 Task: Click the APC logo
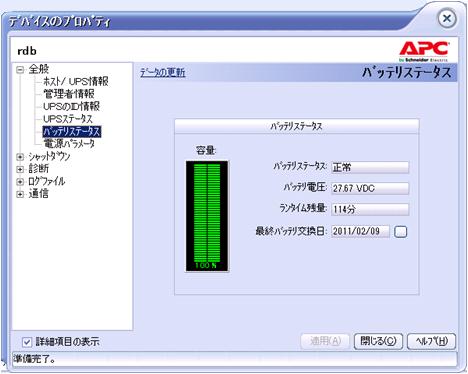tap(424, 52)
